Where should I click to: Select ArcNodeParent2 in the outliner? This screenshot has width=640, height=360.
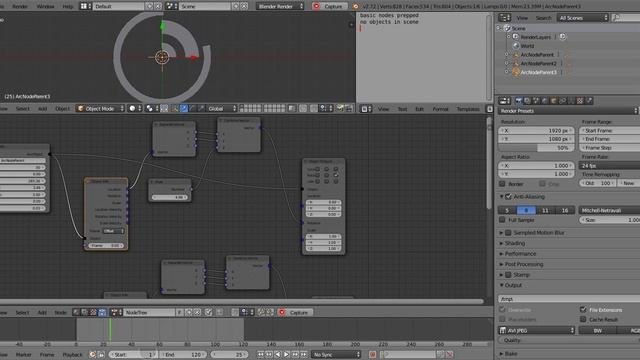pos(538,63)
